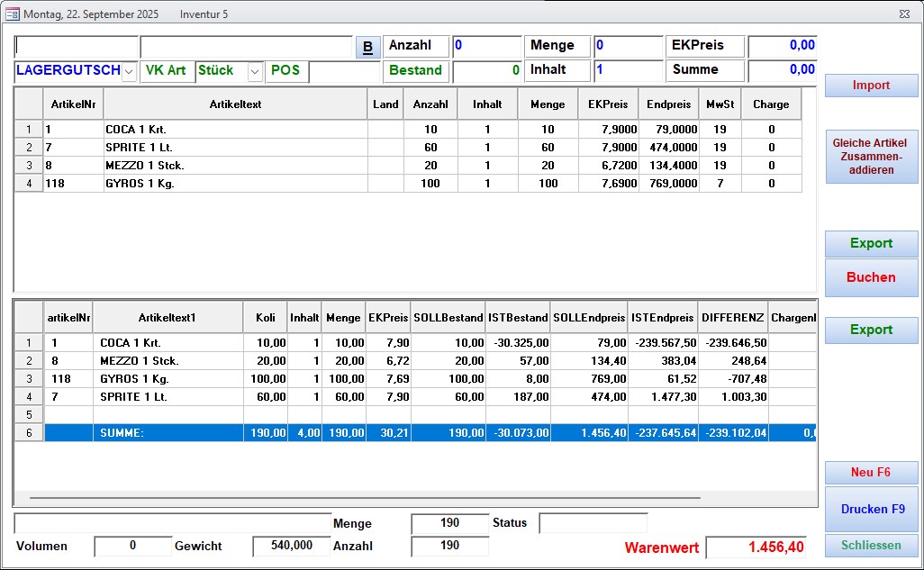This screenshot has height=570, width=924.
Task: Select row 4 GYROS 1 Kg. in upper table
Action: 234,184
